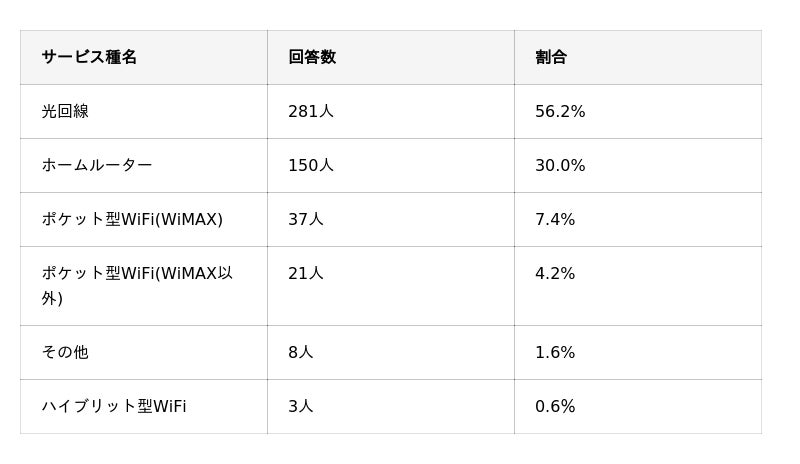800x464 pixels.
Task: Select the ポケット型WiFi(WiMAX) cell
Action: [132, 220]
